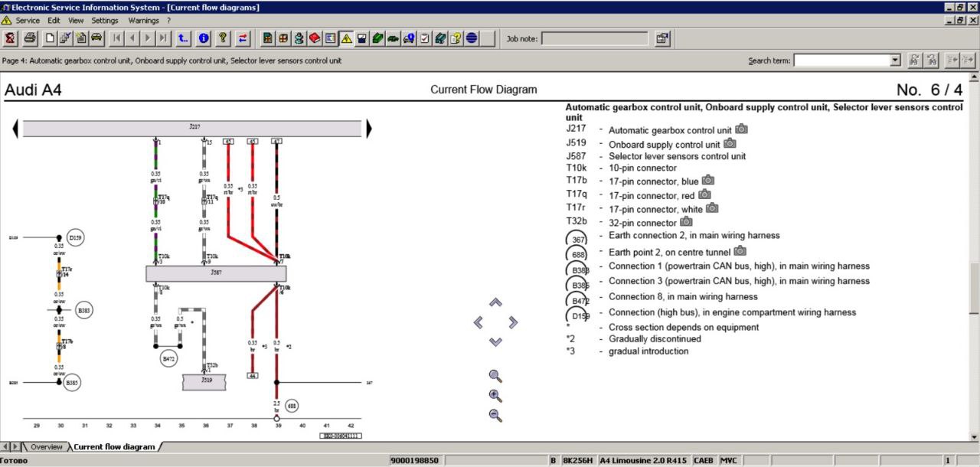
Task: Click the B472 connection circle in the diagram
Action: coord(169,357)
